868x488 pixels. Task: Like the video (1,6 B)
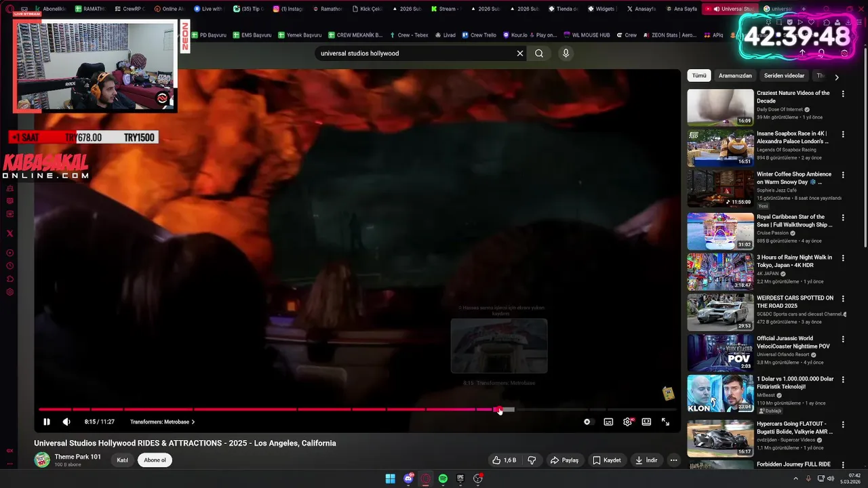pos(505,460)
